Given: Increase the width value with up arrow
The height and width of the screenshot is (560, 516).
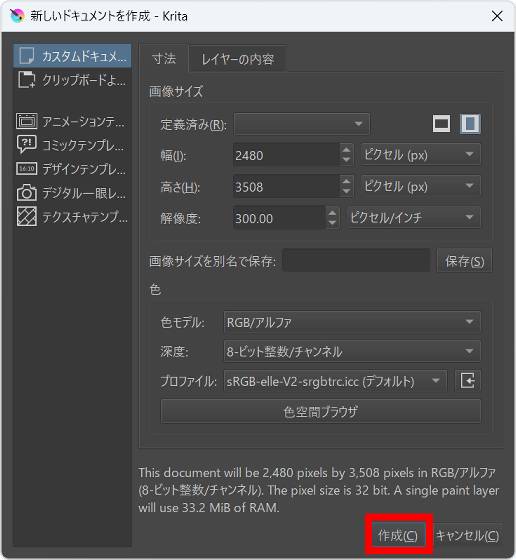Looking at the screenshot, I should 346,149.
